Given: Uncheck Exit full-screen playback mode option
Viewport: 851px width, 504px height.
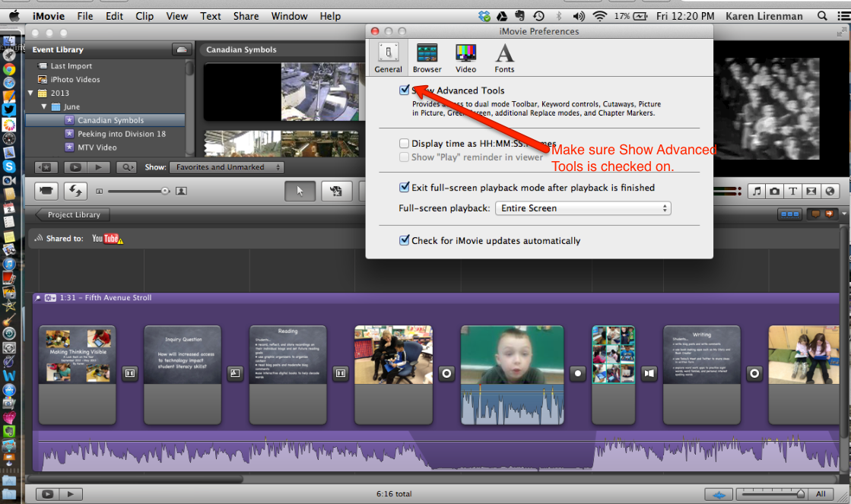Looking at the screenshot, I should pos(405,187).
